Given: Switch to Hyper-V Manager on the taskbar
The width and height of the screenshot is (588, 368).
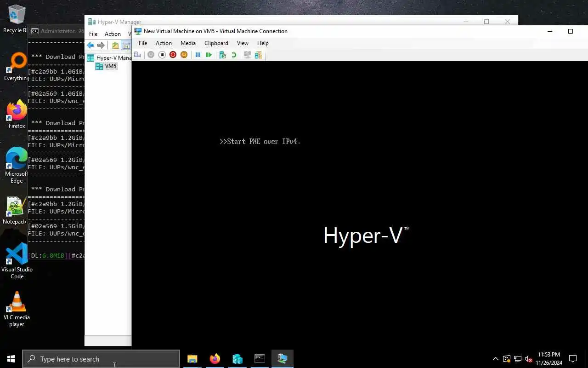Looking at the screenshot, I should click(237, 359).
